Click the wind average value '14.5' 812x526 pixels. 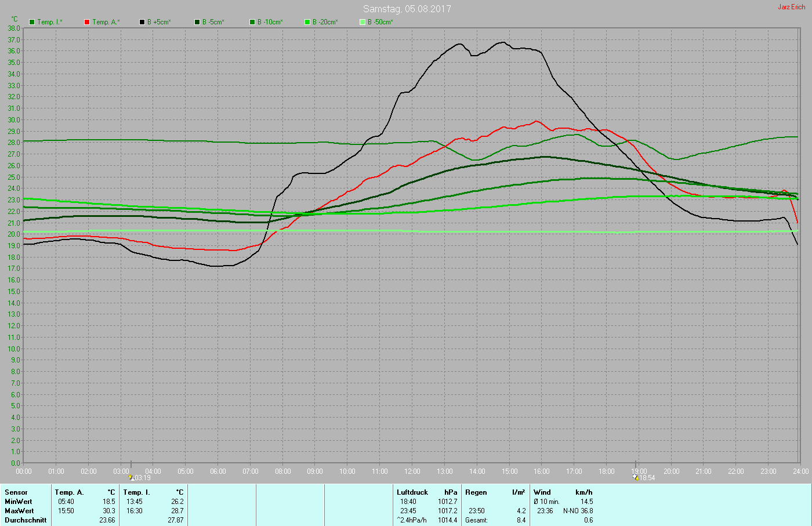point(587,502)
